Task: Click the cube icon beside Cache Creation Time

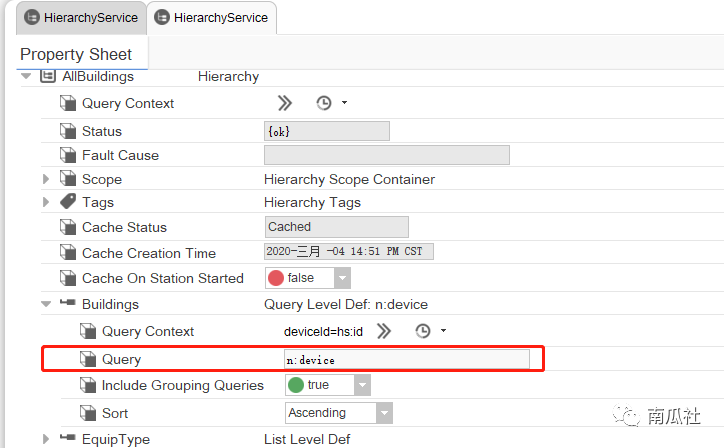Action: [x=68, y=253]
